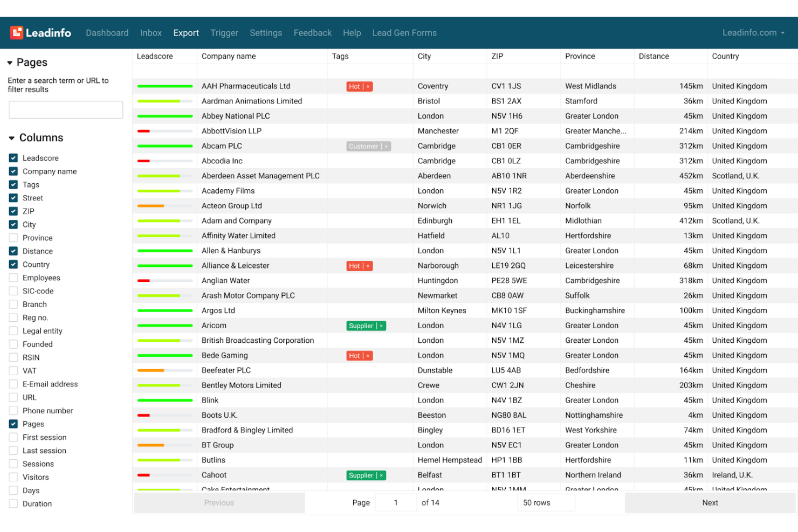Collapse the Pages section
This screenshot has height=532, width=798.
tap(10, 63)
